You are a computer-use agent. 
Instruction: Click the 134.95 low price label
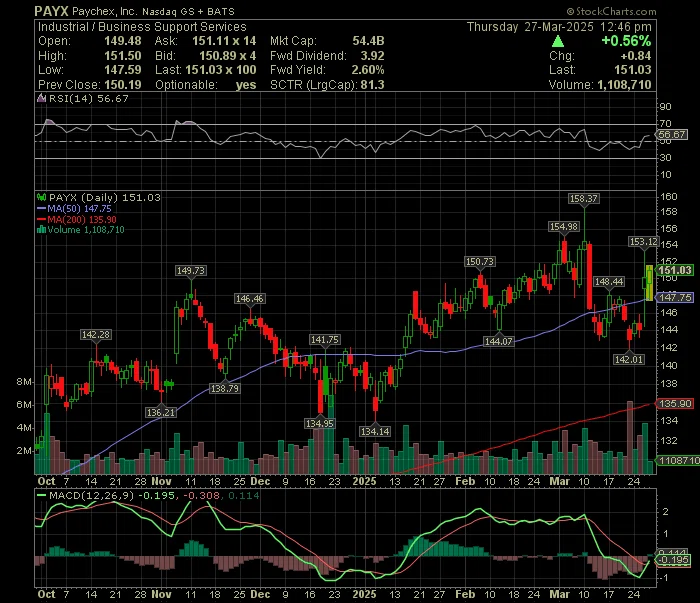tap(320, 423)
